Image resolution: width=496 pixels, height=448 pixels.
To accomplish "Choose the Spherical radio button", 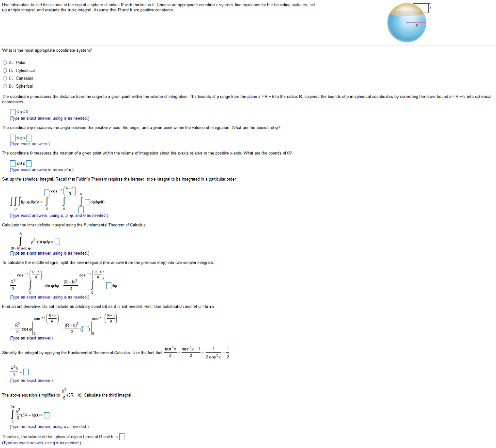I will 5,86.
